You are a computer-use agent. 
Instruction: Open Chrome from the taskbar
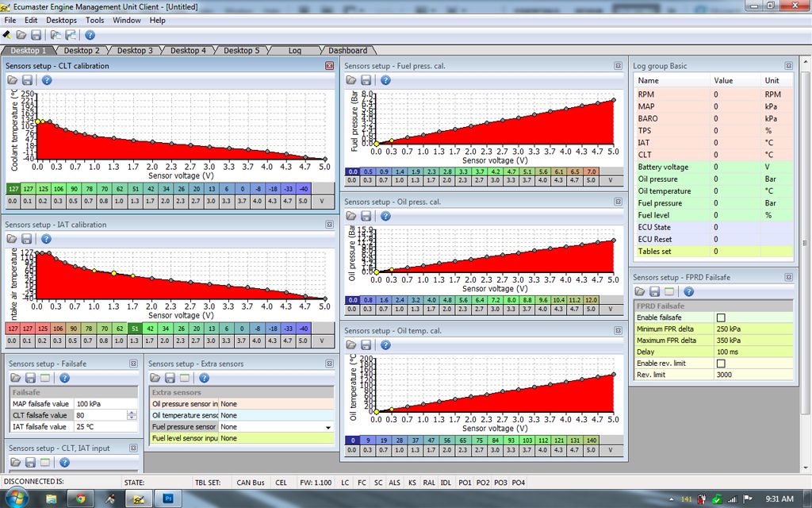(x=81, y=498)
